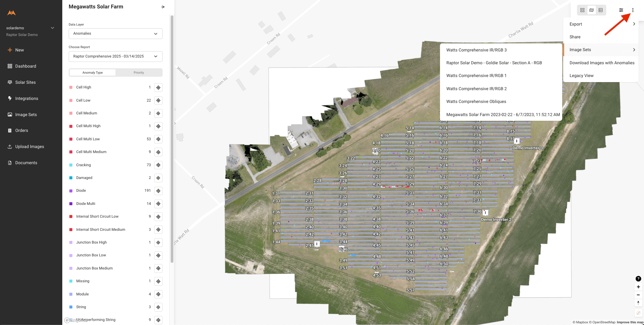
Task: Open the Improve this map link
Action: pos(630,322)
